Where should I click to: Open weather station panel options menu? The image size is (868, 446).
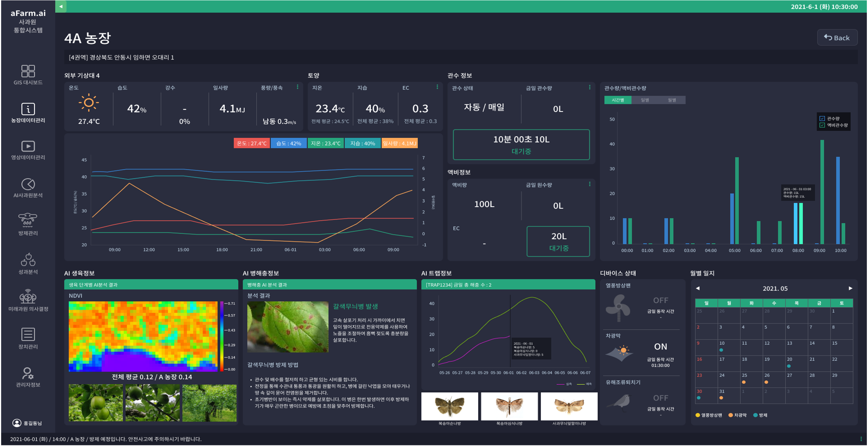(x=297, y=87)
